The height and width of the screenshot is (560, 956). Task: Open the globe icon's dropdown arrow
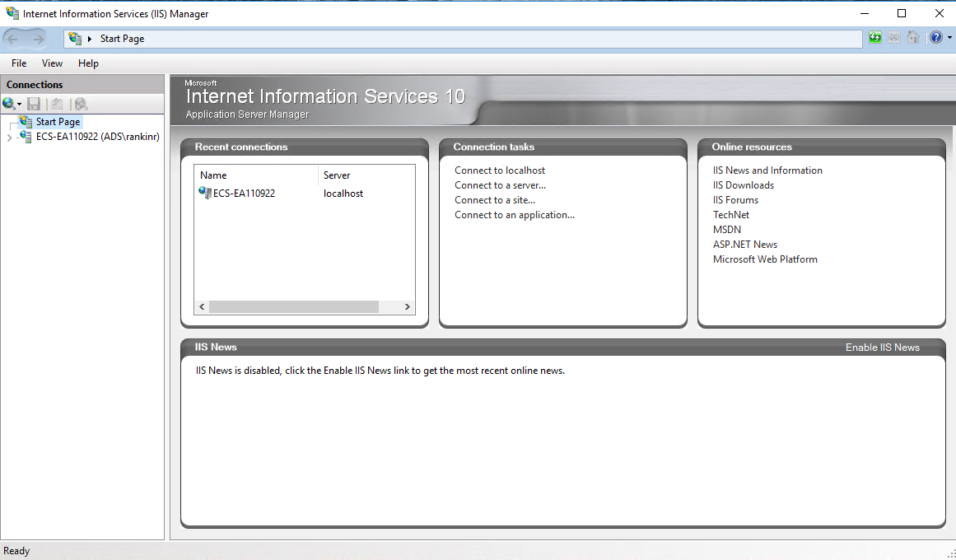coord(18,103)
